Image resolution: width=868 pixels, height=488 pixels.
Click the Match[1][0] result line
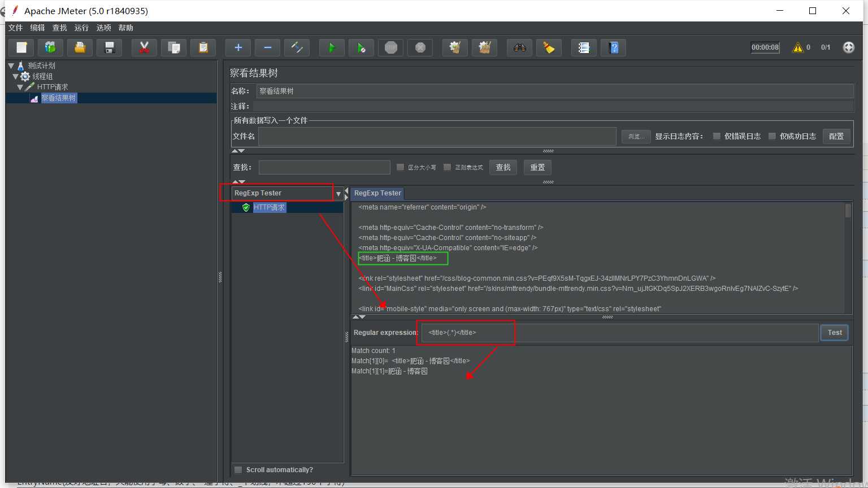(410, 361)
